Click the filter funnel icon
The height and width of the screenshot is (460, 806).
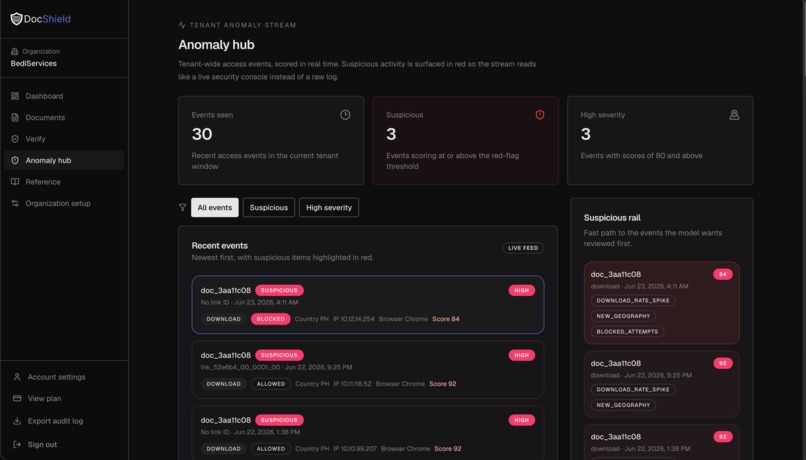tap(182, 208)
